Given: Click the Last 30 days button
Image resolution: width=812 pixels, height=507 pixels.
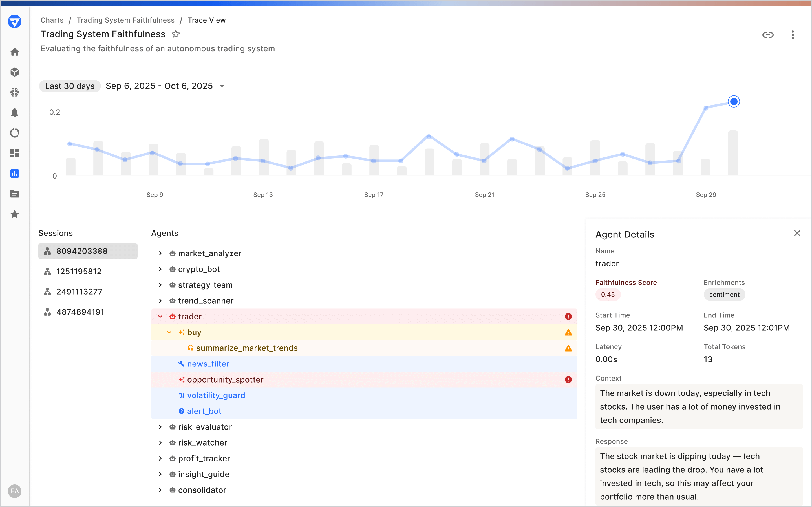Looking at the screenshot, I should [70, 86].
